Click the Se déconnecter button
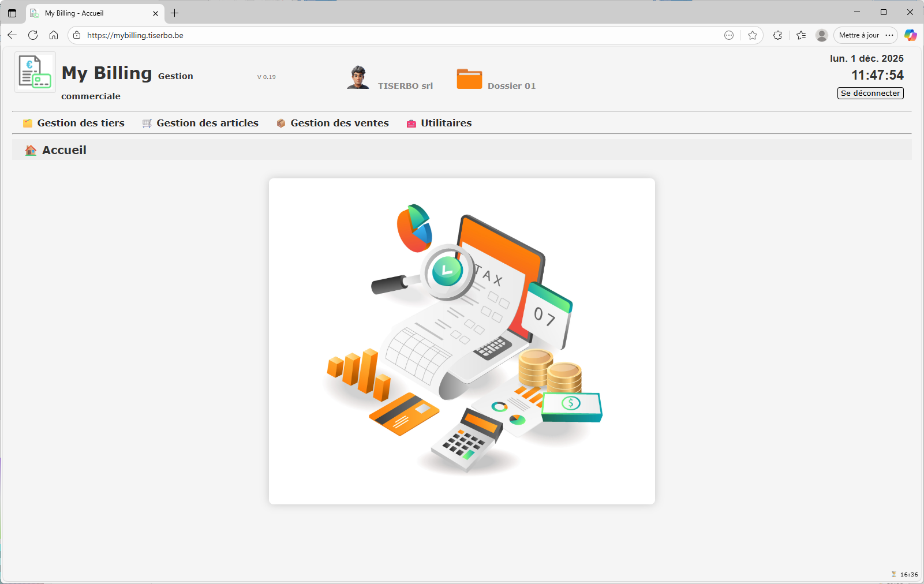The image size is (924, 584). (x=870, y=93)
